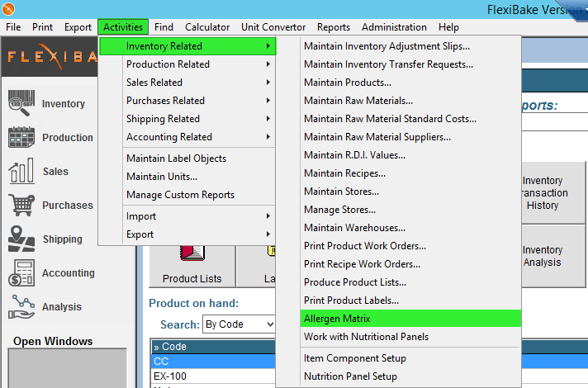Click the orange app icon in title bar
The image size is (588, 388).
click(8, 8)
